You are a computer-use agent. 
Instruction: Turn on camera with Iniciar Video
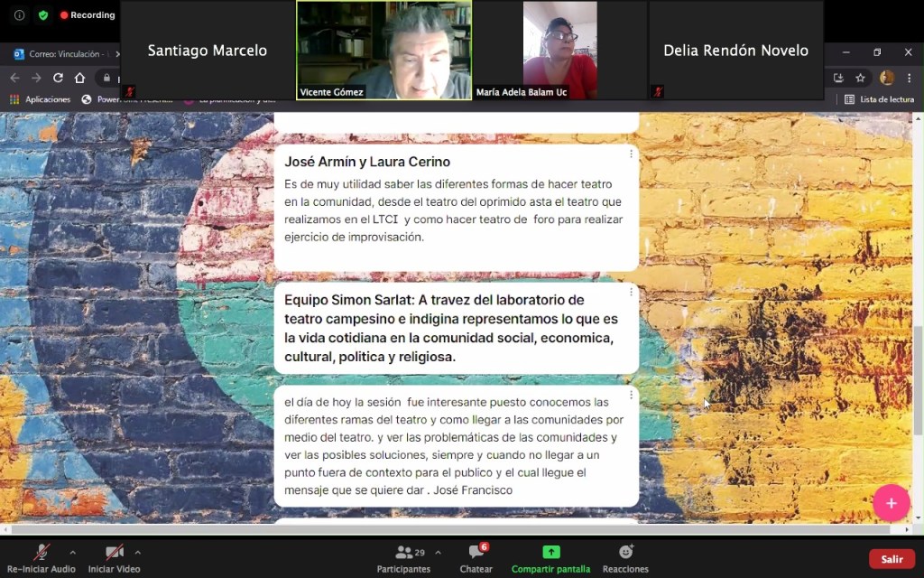coord(115,553)
